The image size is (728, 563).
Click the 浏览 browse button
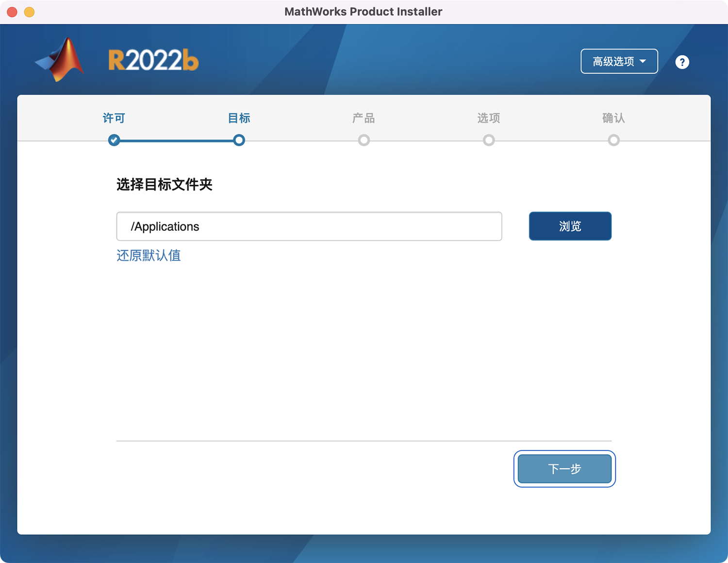570,226
